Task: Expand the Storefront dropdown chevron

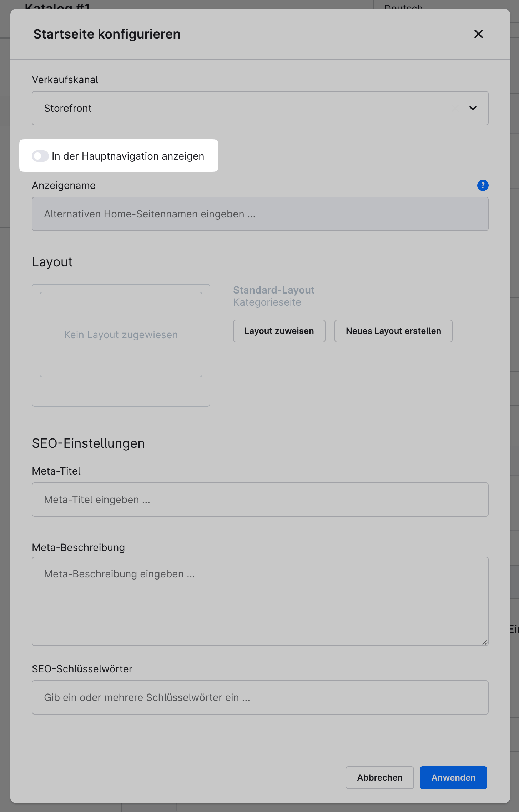Action: [473, 108]
